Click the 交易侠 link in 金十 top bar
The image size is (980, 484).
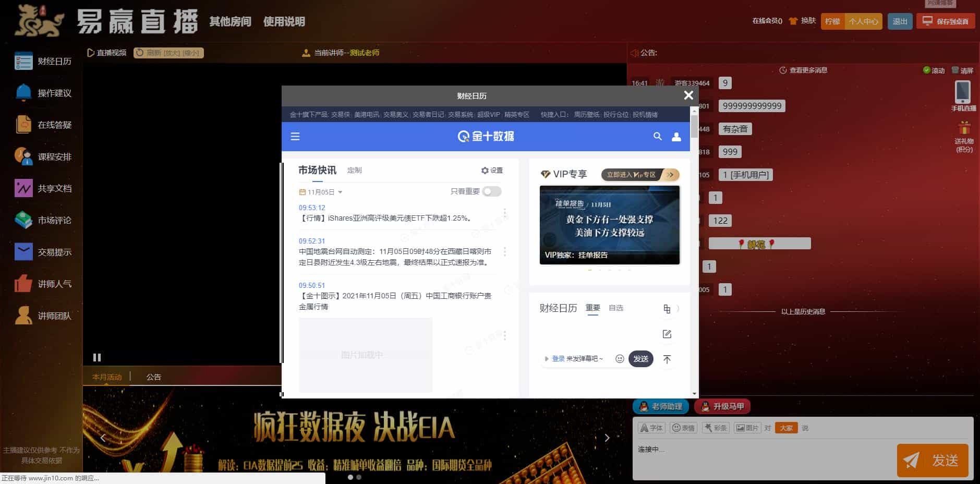click(341, 115)
